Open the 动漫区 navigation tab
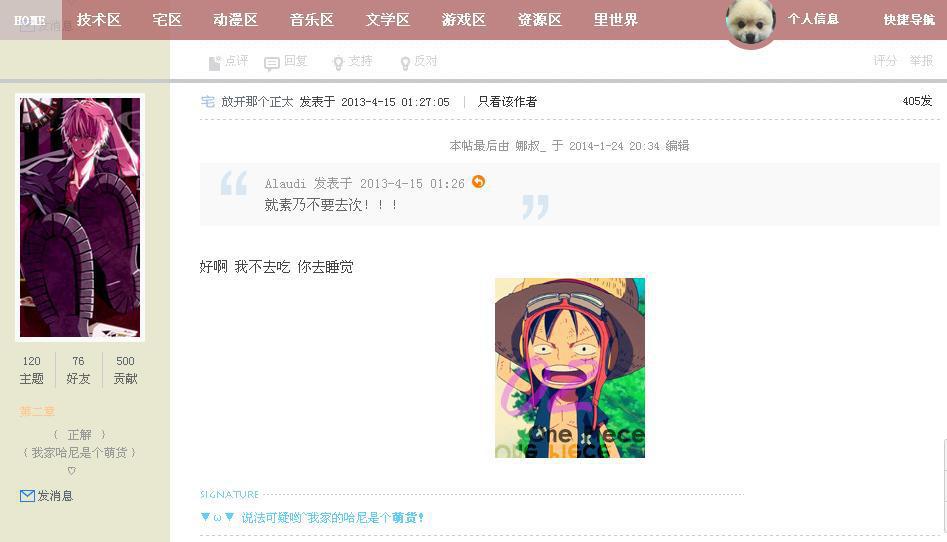This screenshot has width=947, height=542. [x=236, y=20]
